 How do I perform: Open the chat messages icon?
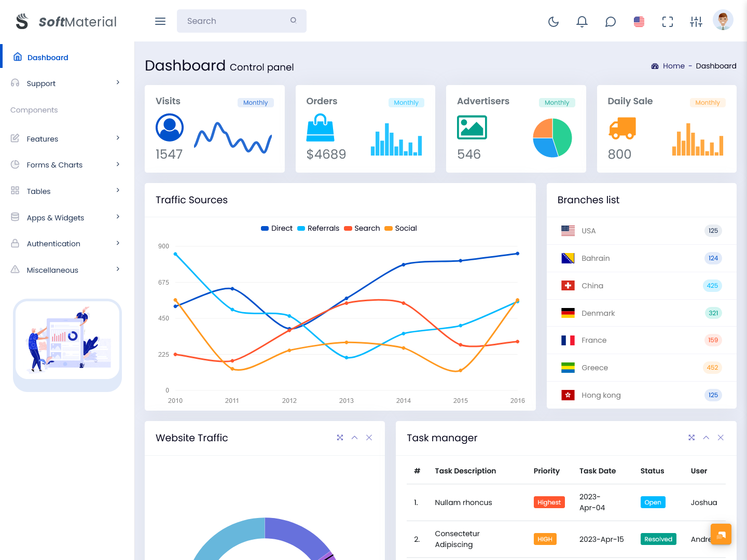611,21
